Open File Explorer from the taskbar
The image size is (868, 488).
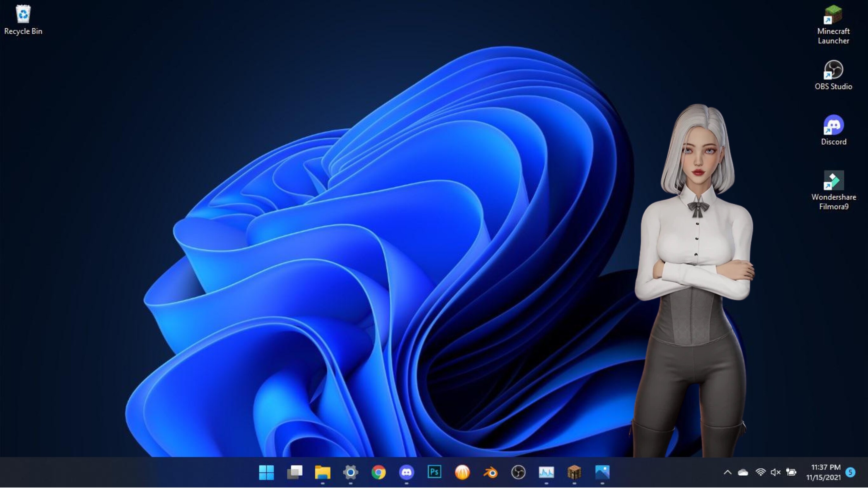(322, 473)
